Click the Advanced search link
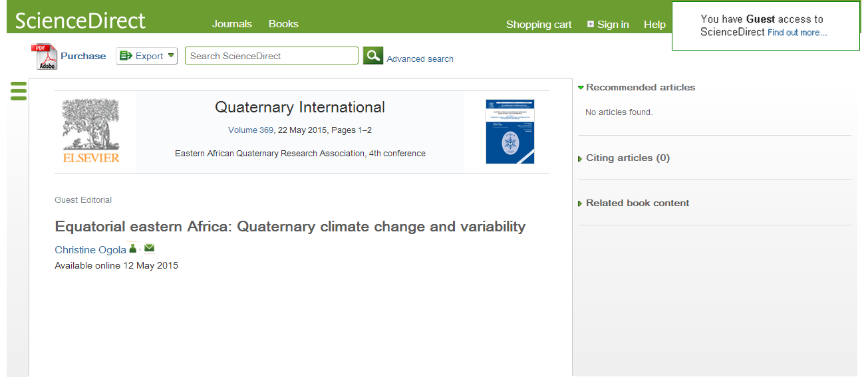Viewport: 868px width, 377px height. click(x=420, y=59)
